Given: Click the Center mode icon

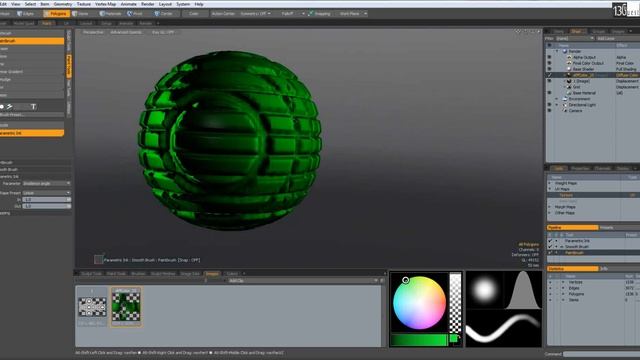Looking at the screenshot, I should point(157,13).
